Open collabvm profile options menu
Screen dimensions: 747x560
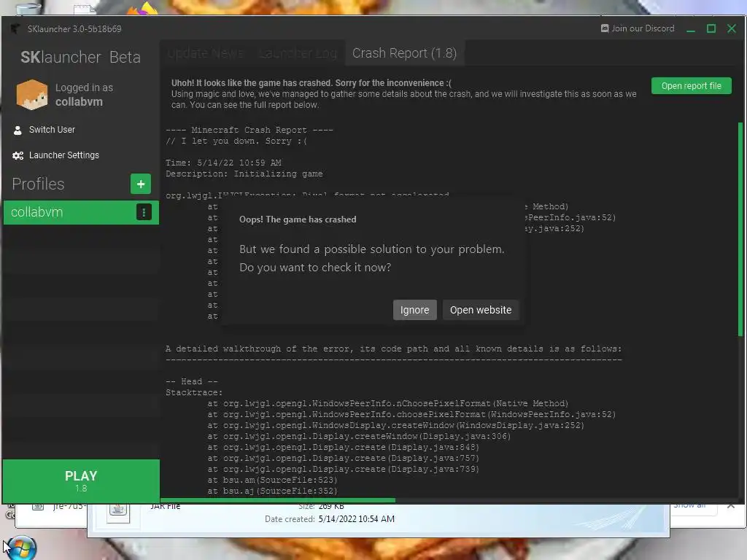point(144,212)
